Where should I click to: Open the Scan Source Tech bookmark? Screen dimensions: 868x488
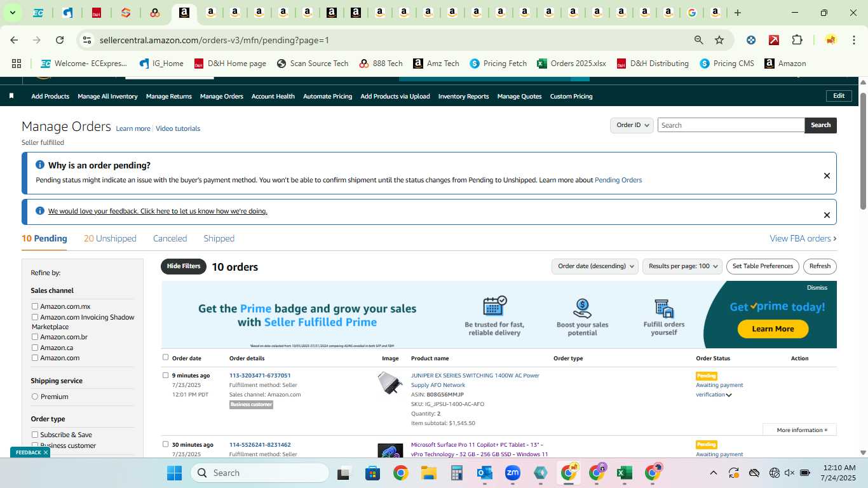(x=313, y=64)
